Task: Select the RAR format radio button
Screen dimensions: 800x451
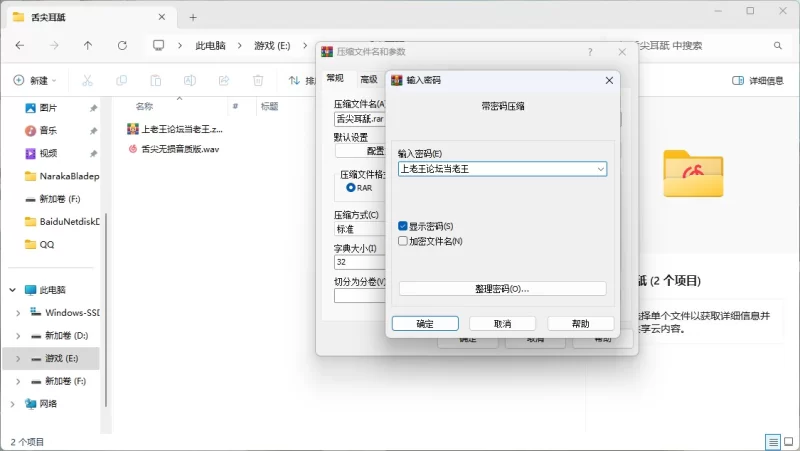Action: [350, 187]
